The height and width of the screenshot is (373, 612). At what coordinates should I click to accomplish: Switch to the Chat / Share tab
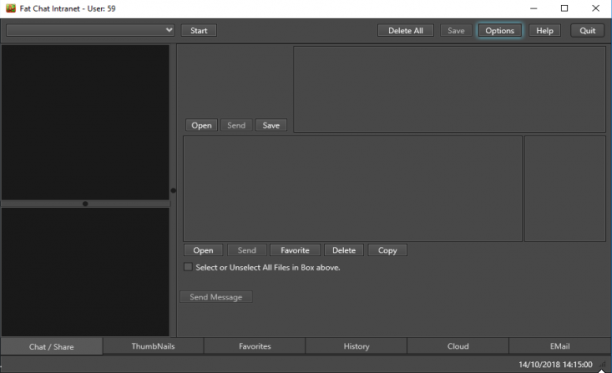52,346
